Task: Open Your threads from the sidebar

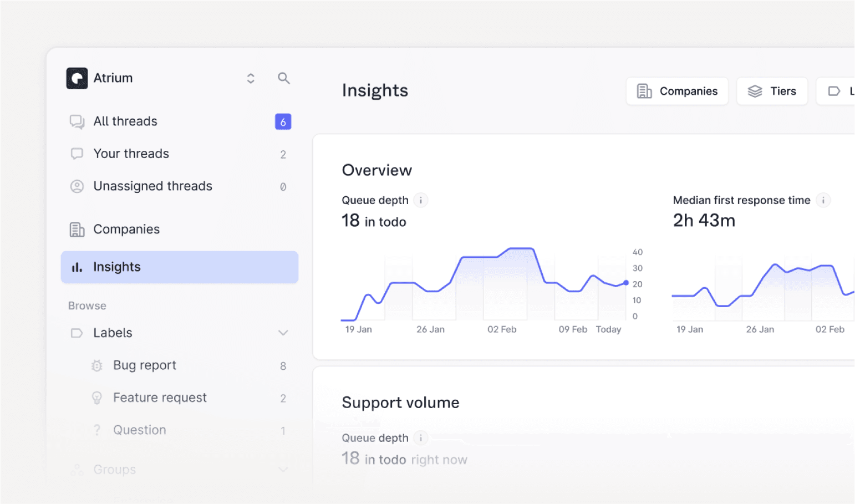Action: (131, 154)
